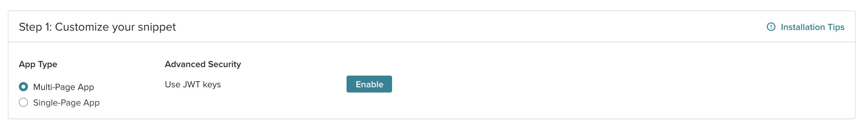The height and width of the screenshot is (129, 868).
Task: View tips via circled exclamation icon
Action: coord(771,27)
